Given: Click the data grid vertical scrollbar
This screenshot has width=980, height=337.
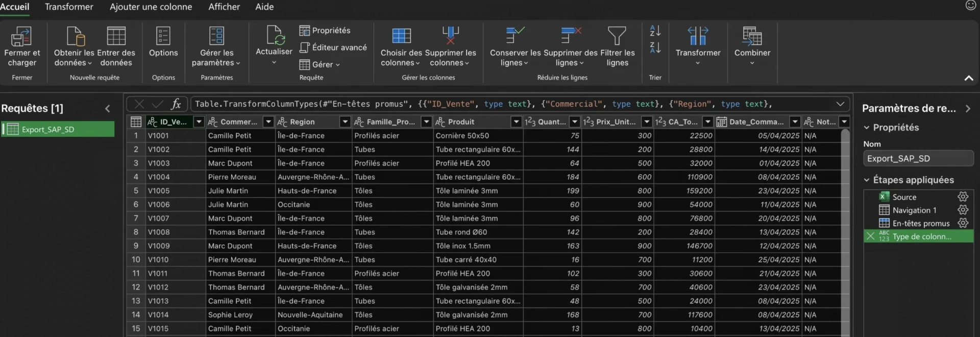Looking at the screenshot, I should 845,232.
